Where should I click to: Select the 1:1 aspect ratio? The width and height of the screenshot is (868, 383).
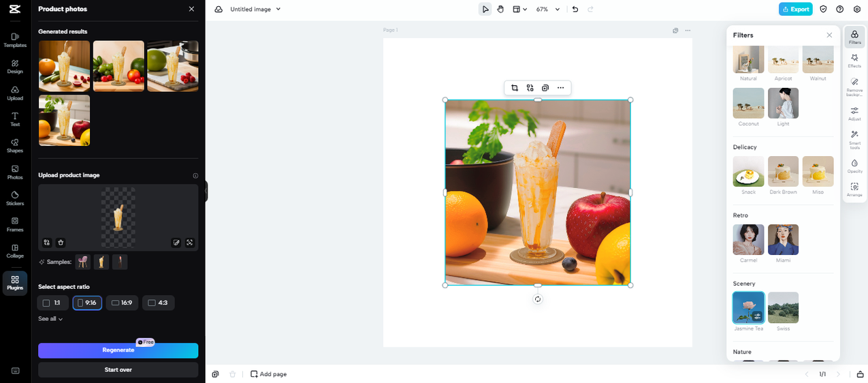[x=53, y=303]
